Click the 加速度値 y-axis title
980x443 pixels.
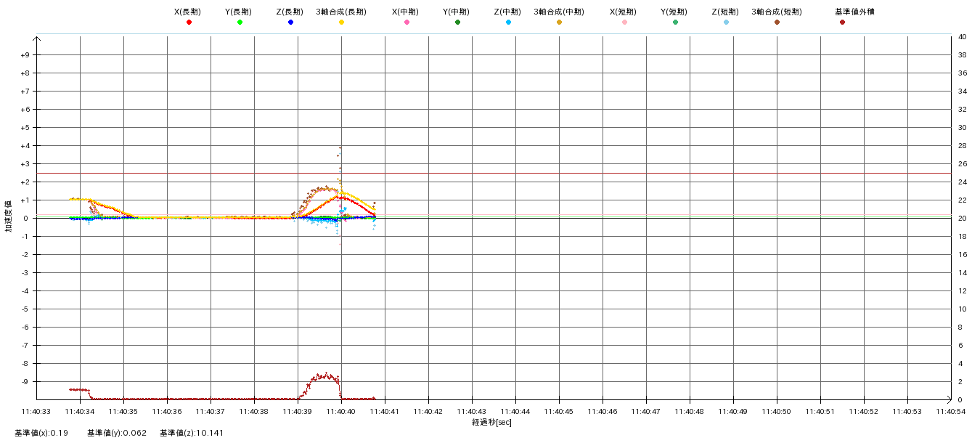coord(9,217)
